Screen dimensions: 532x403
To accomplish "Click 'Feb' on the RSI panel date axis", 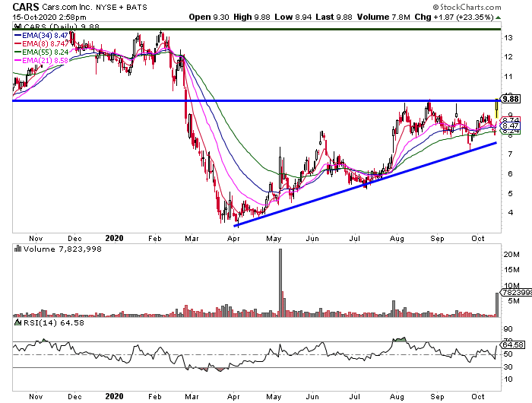I will (x=155, y=397).
